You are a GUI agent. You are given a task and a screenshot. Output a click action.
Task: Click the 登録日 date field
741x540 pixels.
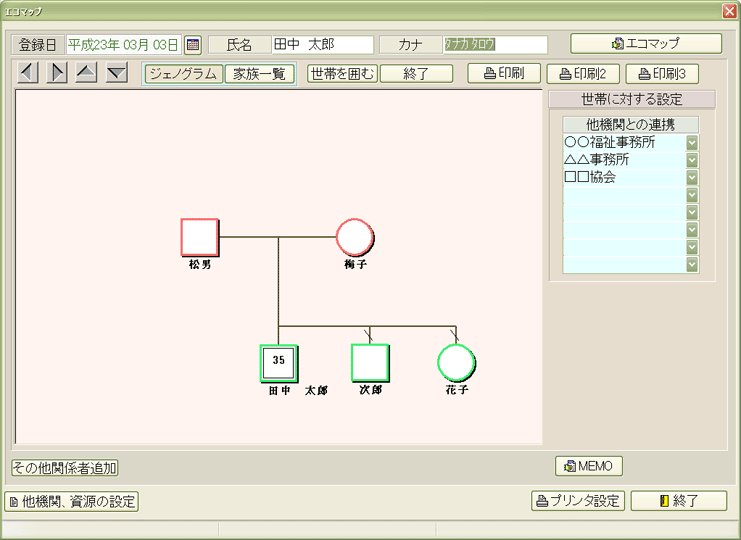tap(124, 45)
